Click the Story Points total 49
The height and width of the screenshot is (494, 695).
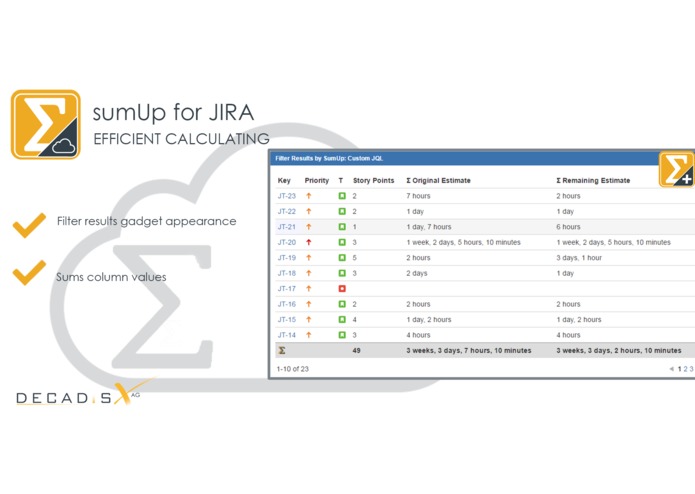point(356,350)
